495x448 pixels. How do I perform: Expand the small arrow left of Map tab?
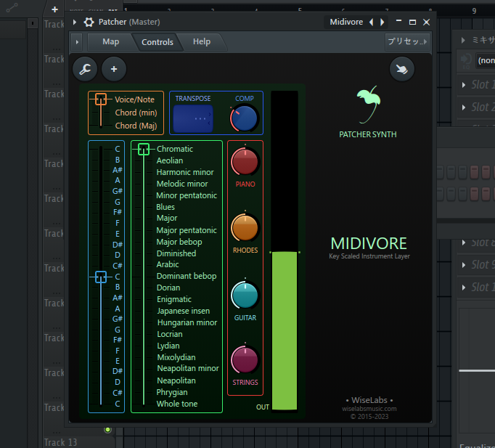[77, 42]
